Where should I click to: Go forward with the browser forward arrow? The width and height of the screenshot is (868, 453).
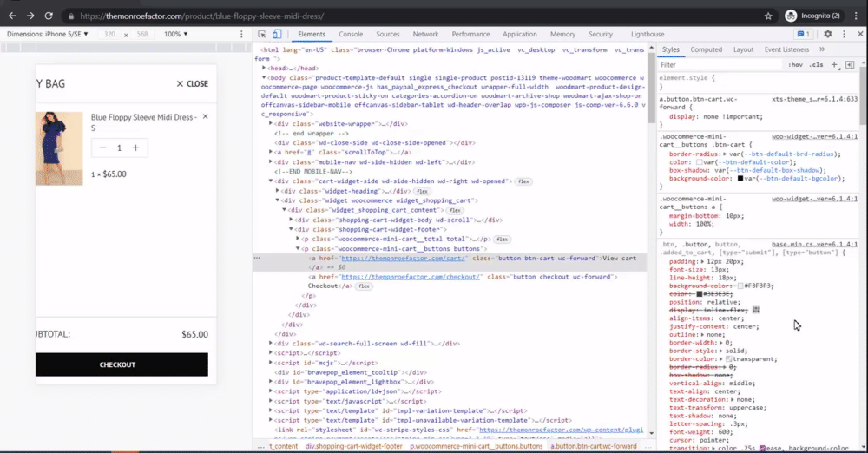tap(30, 16)
